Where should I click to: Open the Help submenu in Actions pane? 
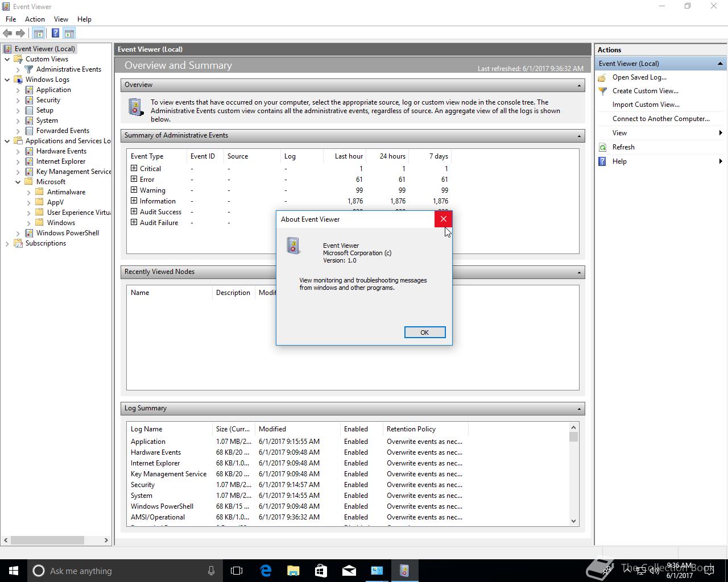point(660,161)
